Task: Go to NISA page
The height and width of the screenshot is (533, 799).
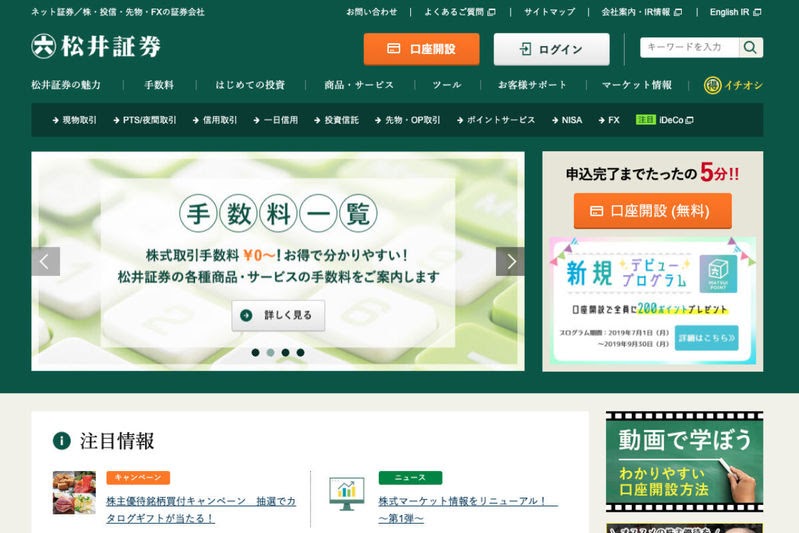Action: [x=567, y=120]
